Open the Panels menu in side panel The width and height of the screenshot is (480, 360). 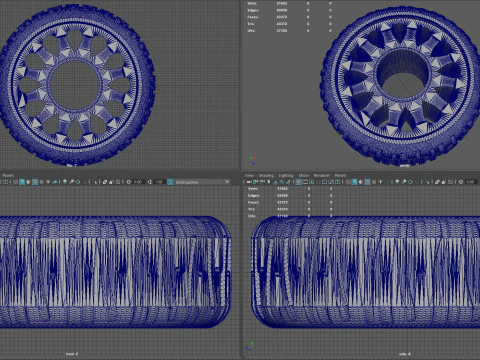(x=340, y=175)
